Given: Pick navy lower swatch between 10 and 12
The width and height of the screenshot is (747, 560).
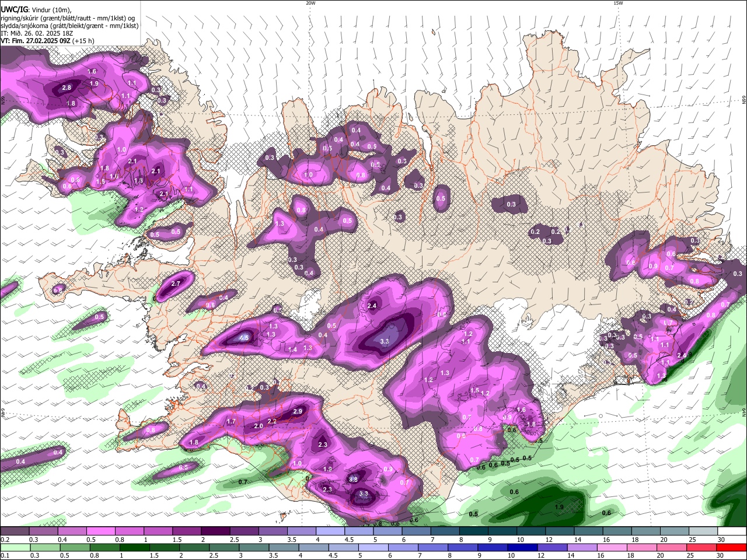Looking at the screenshot, I should click(x=522, y=547).
